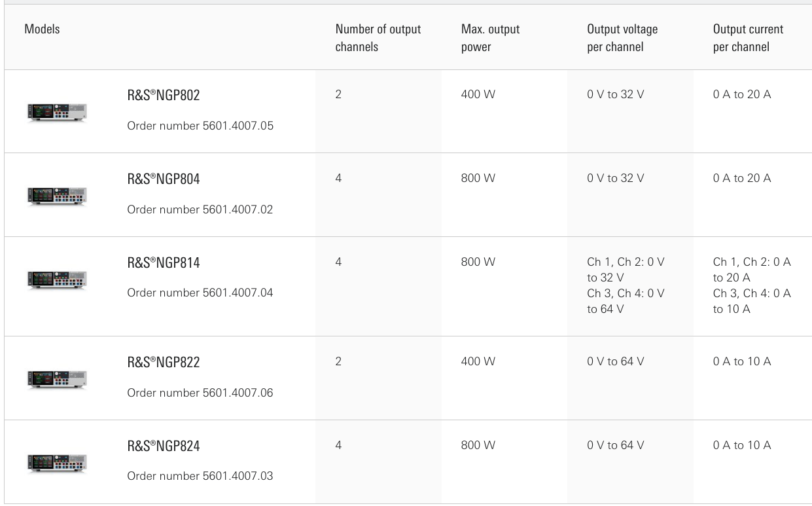812x506 pixels.
Task: Open the R&S NGP804 product image
Action: coord(57,196)
